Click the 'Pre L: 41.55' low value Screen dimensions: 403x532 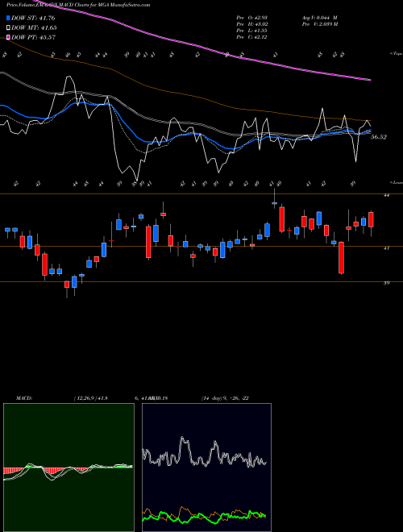(251, 31)
